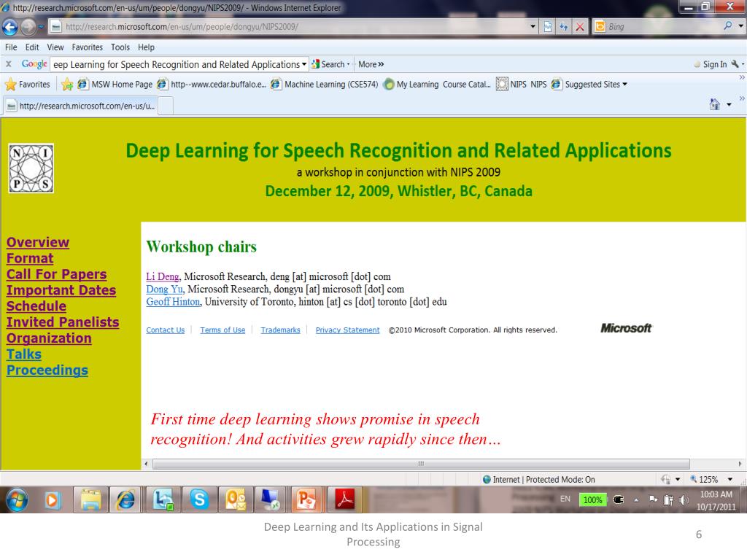
Task: Open Skype from the taskbar
Action: (199, 499)
